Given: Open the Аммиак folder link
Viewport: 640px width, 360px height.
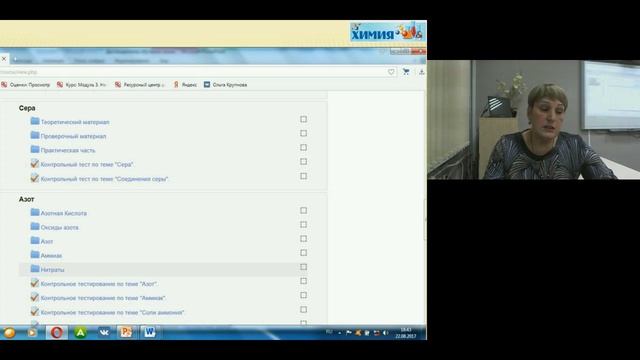Looking at the screenshot, I should pos(51,256).
